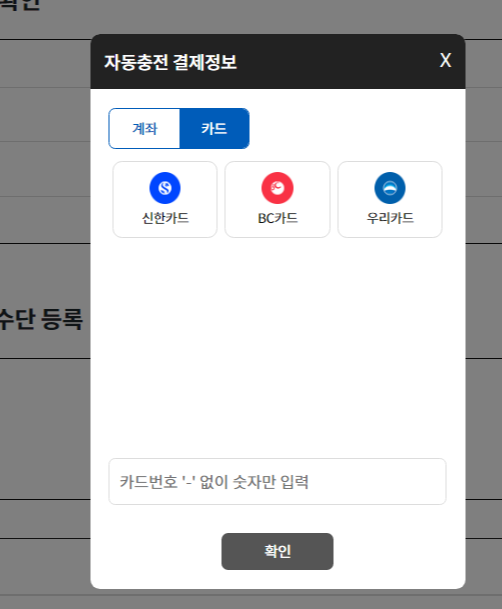
Task: Select the 우리카드 logo icon
Action: [390, 188]
